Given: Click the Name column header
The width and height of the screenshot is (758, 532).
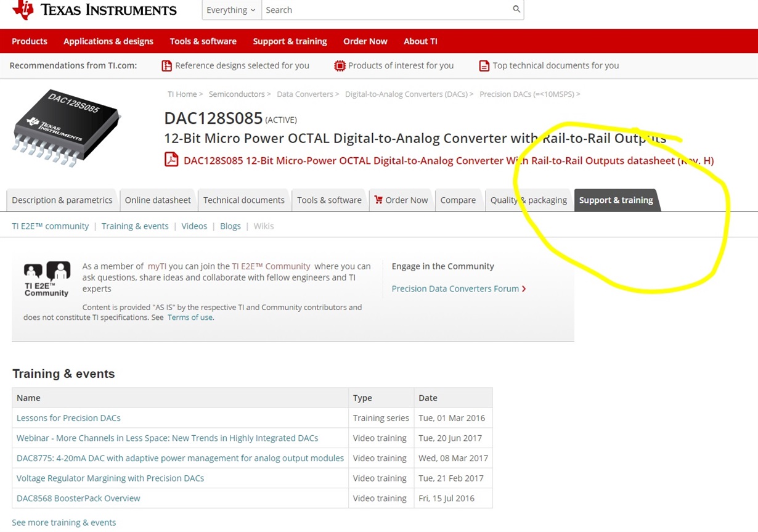Looking at the screenshot, I should [180, 398].
